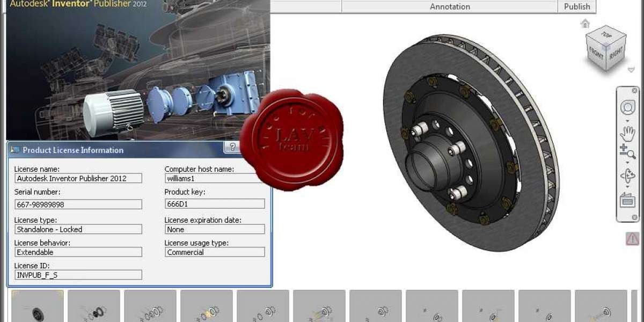Screen dimensions: 644x322
Task: Open the Publish ribbon panel
Action: pos(577,6)
